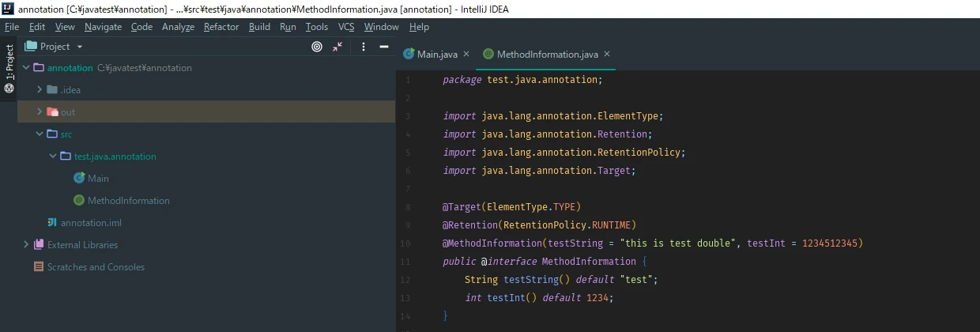The height and width of the screenshot is (332, 980).
Task: Select the test.java.annotation package
Action: click(x=206, y=157)
